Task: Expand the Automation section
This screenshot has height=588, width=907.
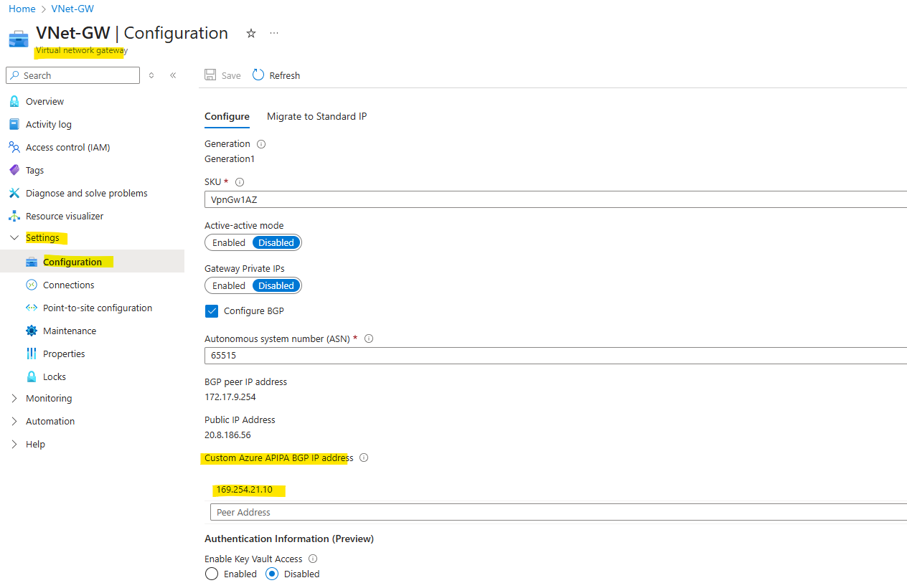Action: (14, 421)
